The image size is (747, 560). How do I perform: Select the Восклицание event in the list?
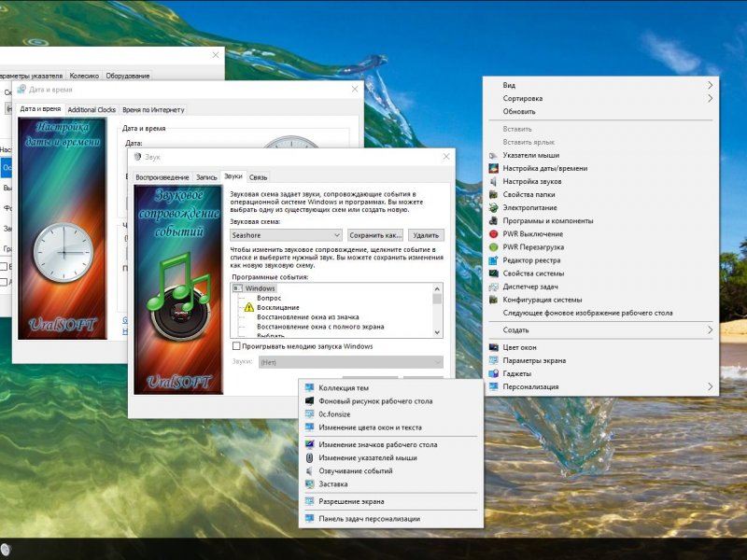278,308
